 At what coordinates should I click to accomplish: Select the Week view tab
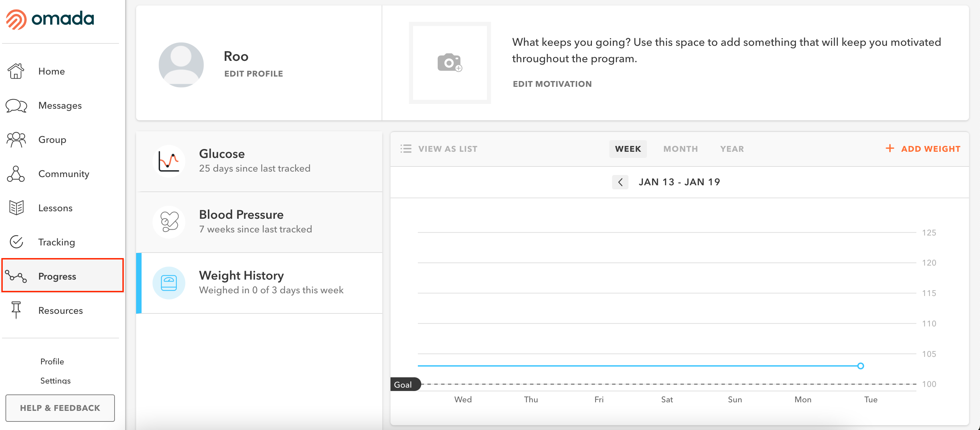[x=628, y=149]
